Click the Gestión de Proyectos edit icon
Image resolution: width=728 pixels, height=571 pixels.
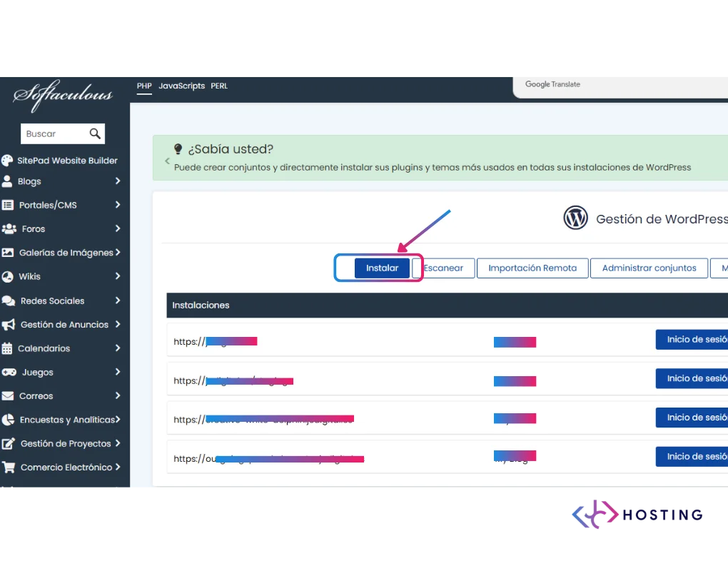tap(9, 443)
